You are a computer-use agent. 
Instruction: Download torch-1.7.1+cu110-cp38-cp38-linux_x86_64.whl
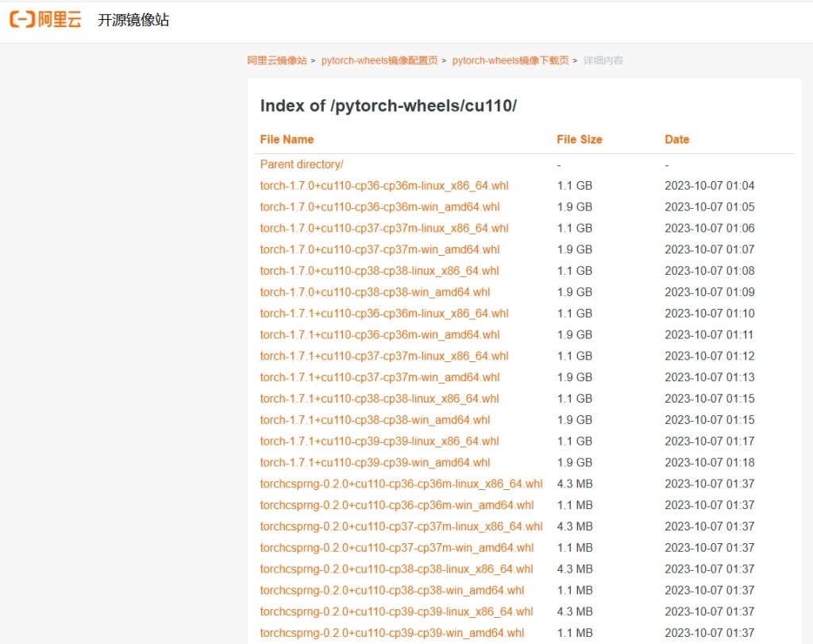(380, 398)
